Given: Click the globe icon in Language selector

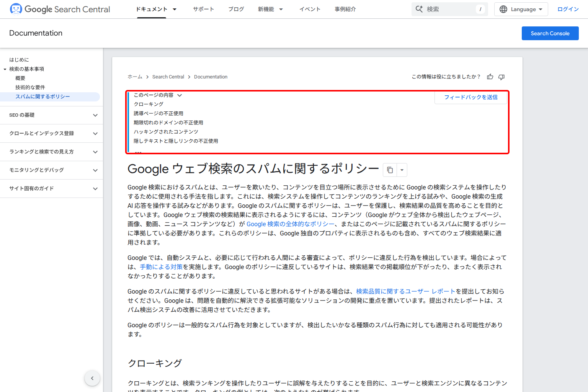Looking at the screenshot, I should click(503, 9).
